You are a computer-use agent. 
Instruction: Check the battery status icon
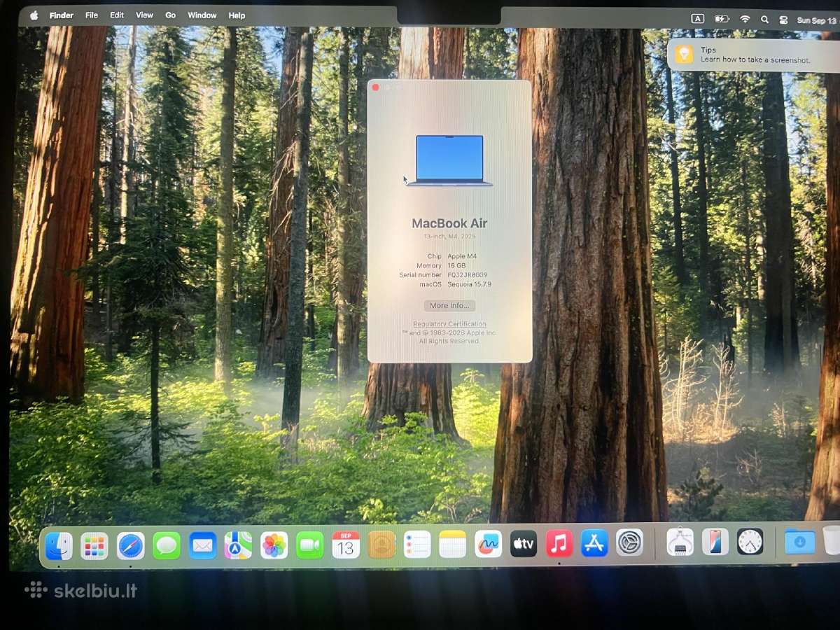pos(722,19)
